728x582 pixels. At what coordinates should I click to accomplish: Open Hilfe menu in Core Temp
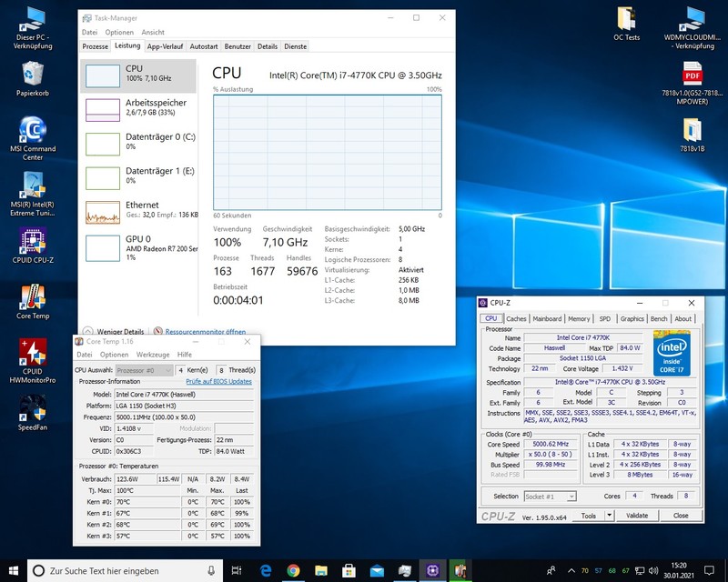pos(185,354)
